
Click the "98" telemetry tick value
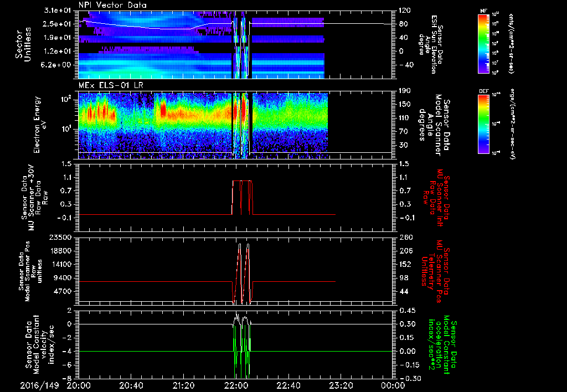(x=403, y=278)
